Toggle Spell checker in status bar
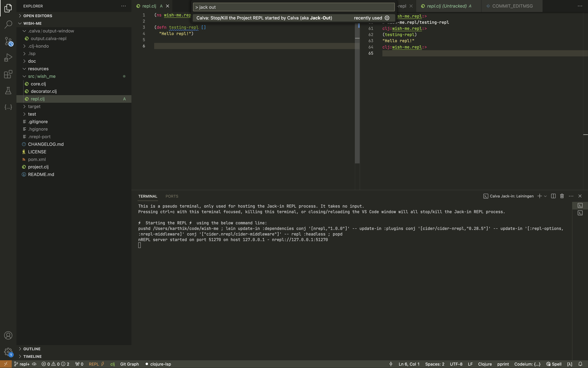 click(554, 364)
